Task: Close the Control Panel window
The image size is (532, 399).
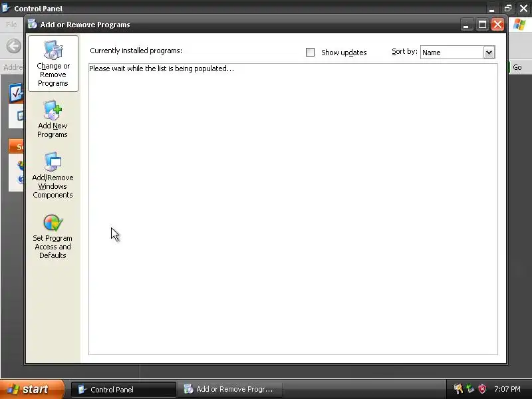Action: [x=524, y=8]
